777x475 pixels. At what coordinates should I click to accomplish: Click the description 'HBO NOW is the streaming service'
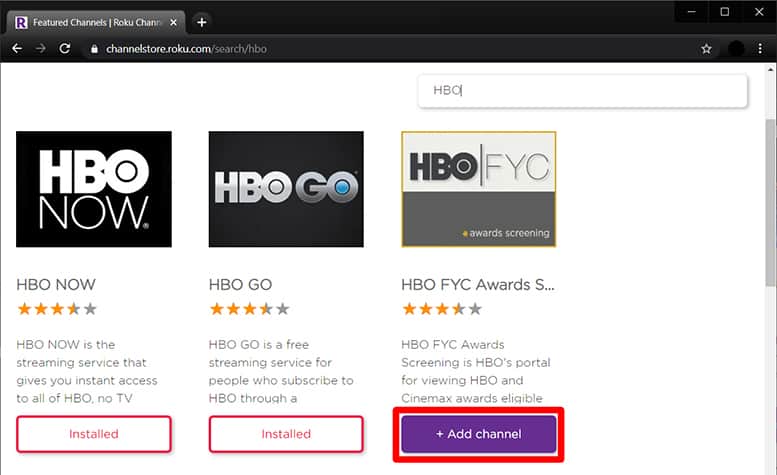(87, 371)
